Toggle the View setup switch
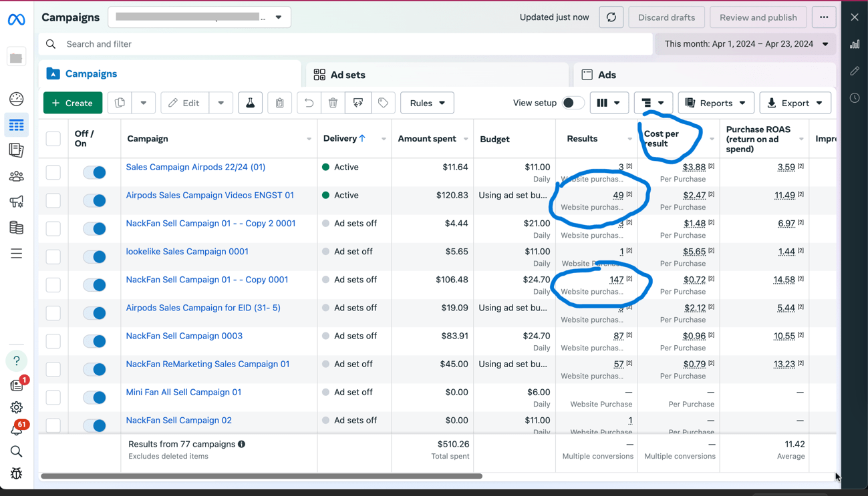The height and width of the screenshot is (496, 868). [573, 103]
